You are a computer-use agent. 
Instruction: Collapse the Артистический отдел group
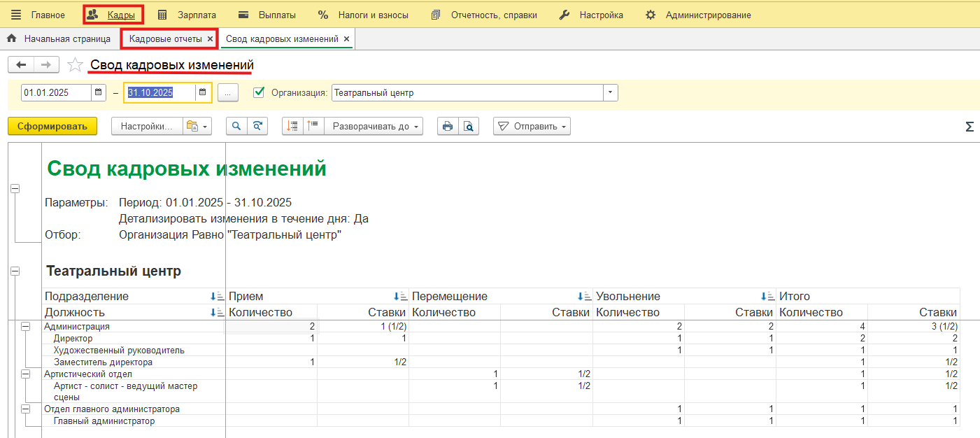click(26, 374)
